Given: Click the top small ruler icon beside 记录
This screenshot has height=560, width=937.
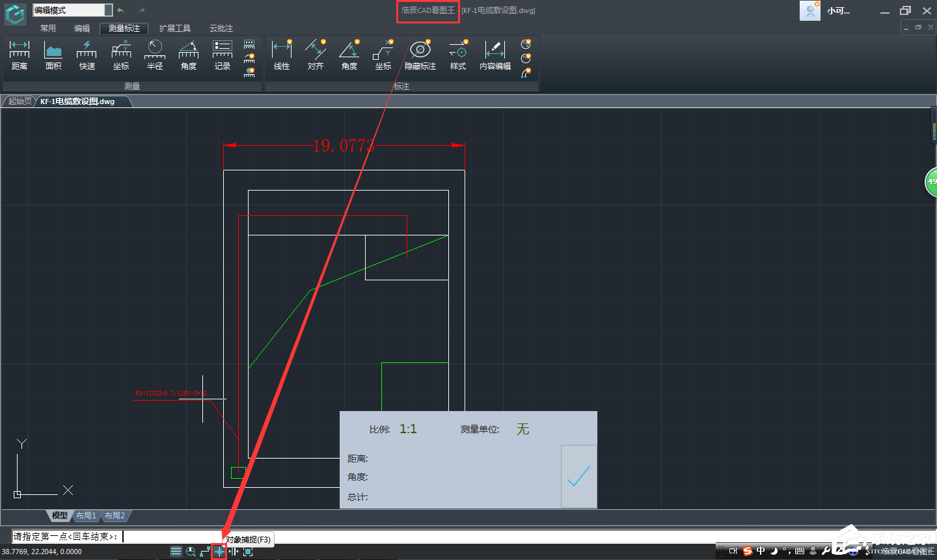Looking at the screenshot, I should tap(249, 44).
